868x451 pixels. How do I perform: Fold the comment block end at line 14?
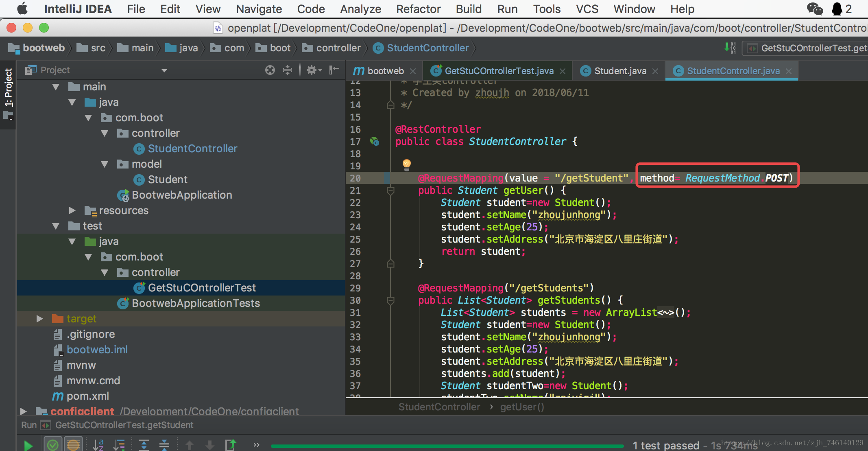pyautogui.click(x=390, y=105)
